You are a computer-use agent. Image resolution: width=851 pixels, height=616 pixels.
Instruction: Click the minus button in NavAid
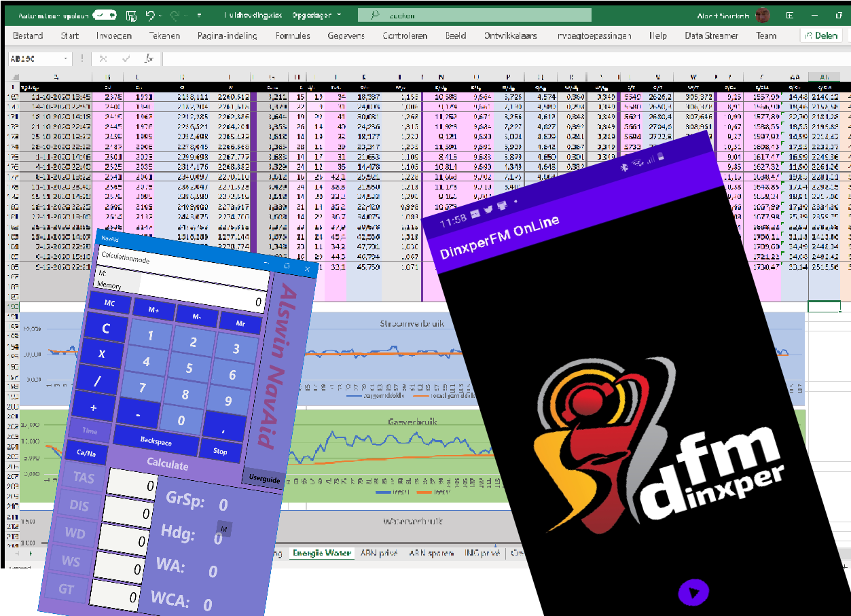pos(138,413)
